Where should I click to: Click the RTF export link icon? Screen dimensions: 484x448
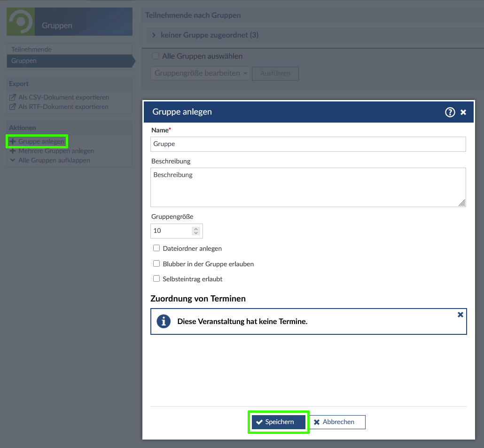coord(13,107)
